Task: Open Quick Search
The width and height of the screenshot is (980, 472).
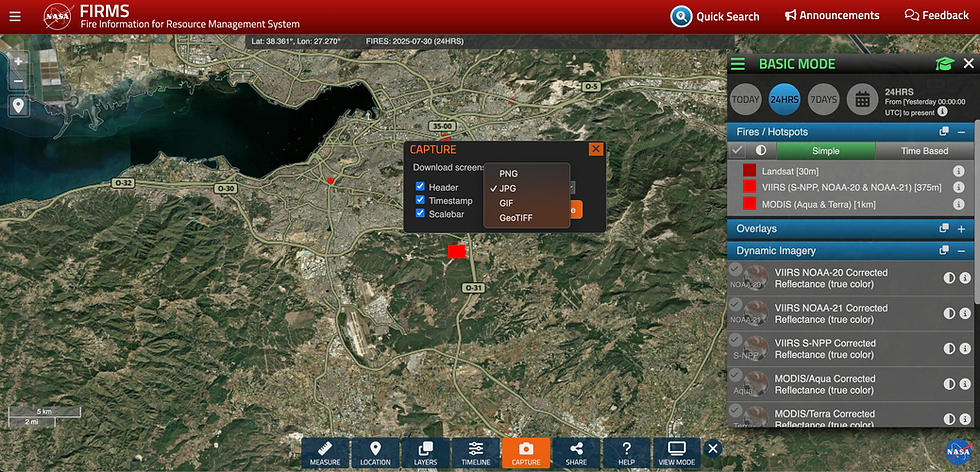Action: coord(715,16)
